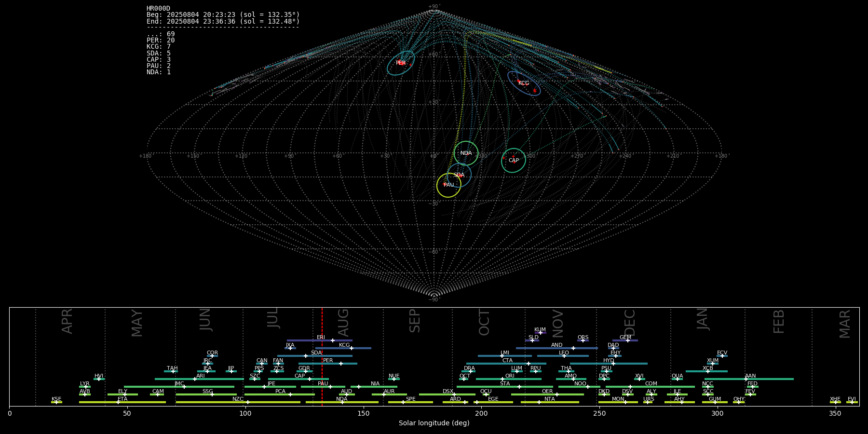Click the KSE shower marker in timeline
This screenshot has height=434, width=868.
[56, 402]
